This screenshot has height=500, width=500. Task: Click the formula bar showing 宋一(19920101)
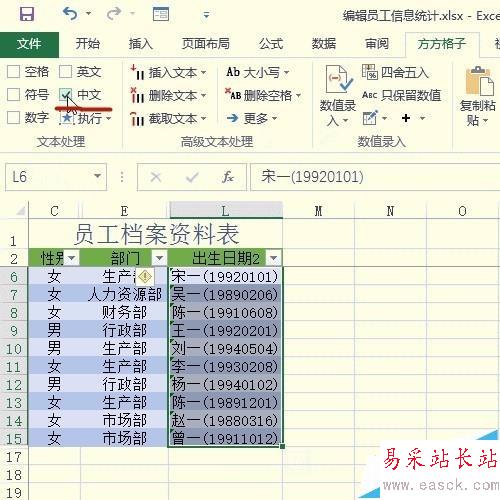pyautogui.click(x=375, y=177)
